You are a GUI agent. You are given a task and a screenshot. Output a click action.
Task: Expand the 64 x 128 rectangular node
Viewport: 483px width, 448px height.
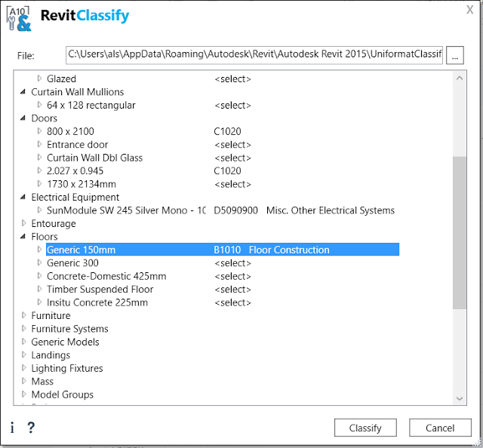click(x=39, y=105)
